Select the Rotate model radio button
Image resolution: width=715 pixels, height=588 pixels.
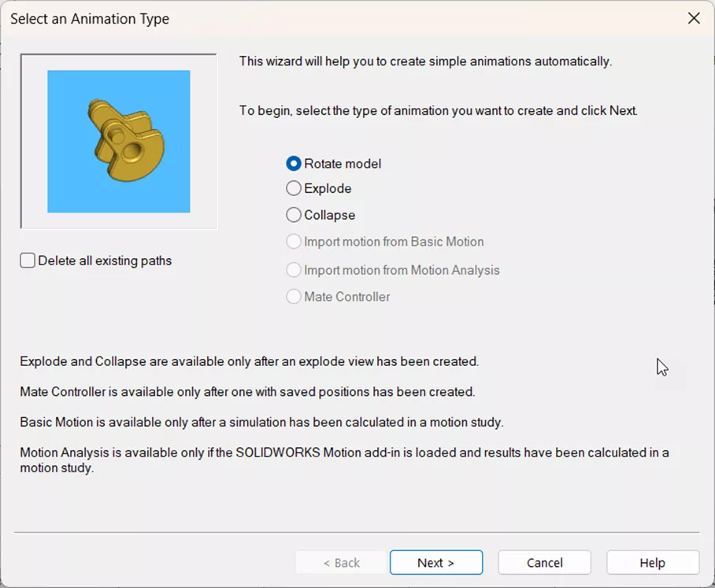click(294, 164)
